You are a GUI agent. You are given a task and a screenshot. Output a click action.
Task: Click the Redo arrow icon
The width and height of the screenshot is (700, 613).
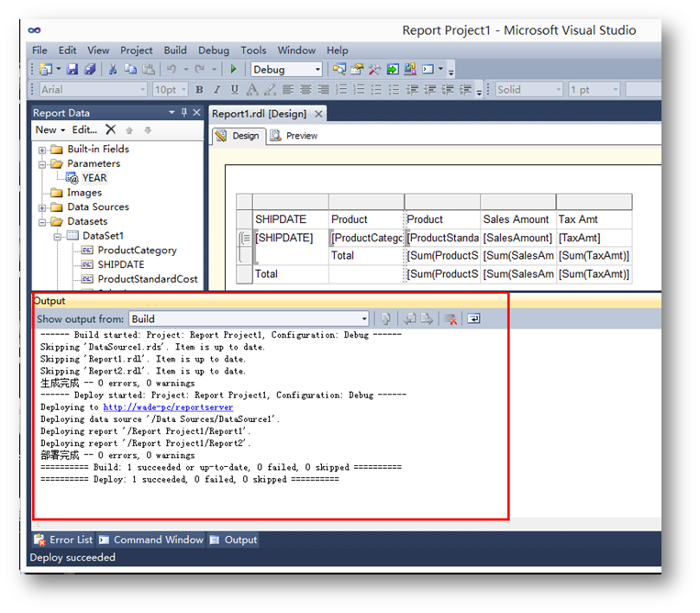[x=200, y=69]
